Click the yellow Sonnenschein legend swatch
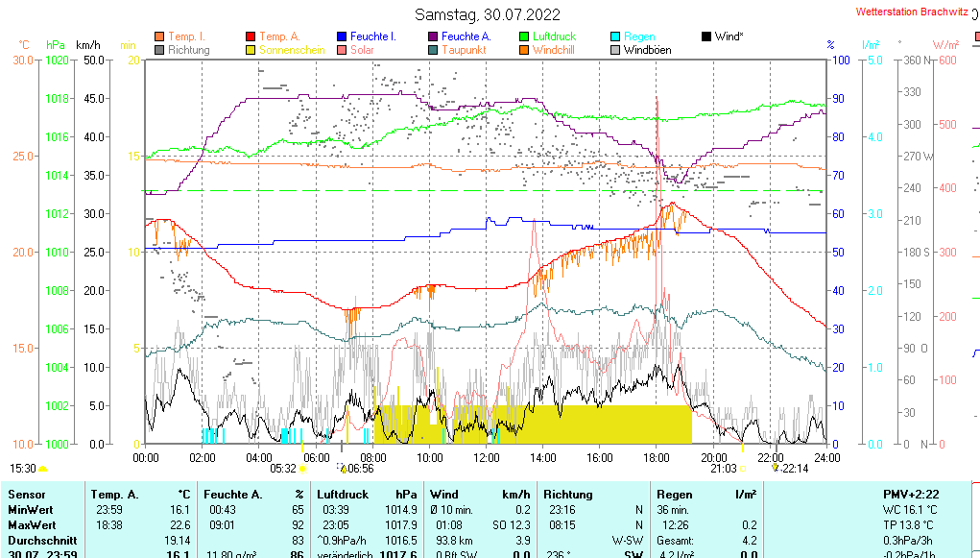The height and width of the screenshot is (558, 980). pos(251,50)
